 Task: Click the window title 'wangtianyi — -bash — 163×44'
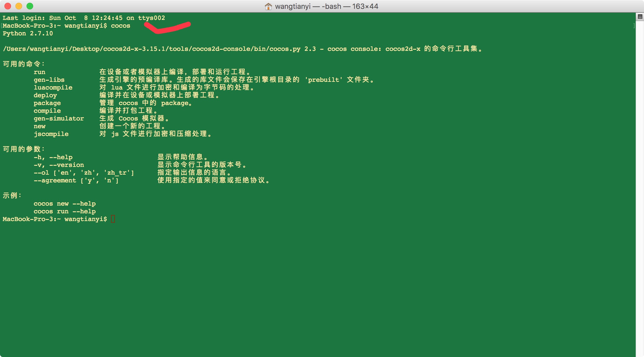(327, 6)
